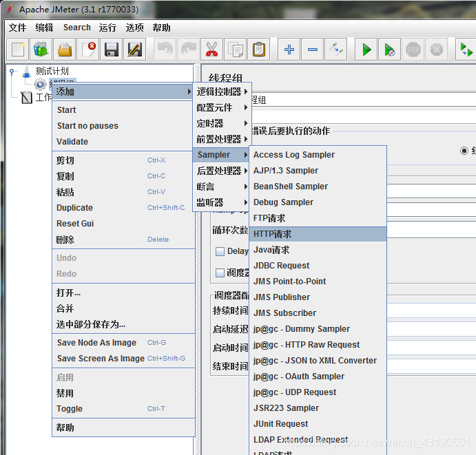Expand the 断言 submenu
The width and height of the screenshot is (476, 455).
(223, 187)
